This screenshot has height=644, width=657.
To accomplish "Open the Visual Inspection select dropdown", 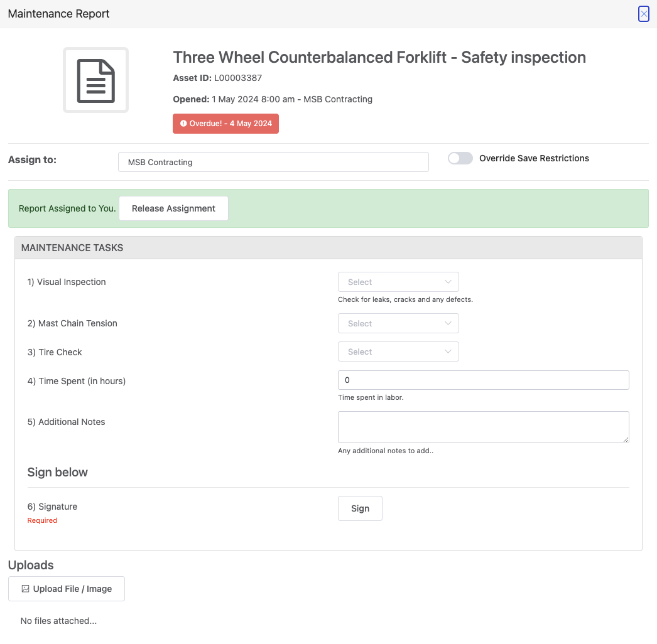I will coord(398,282).
